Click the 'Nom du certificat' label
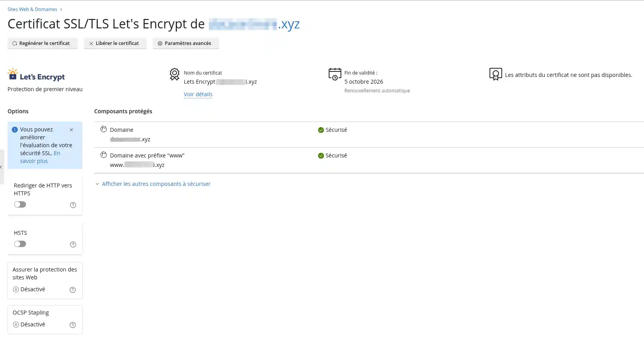 click(x=203, y=73)
